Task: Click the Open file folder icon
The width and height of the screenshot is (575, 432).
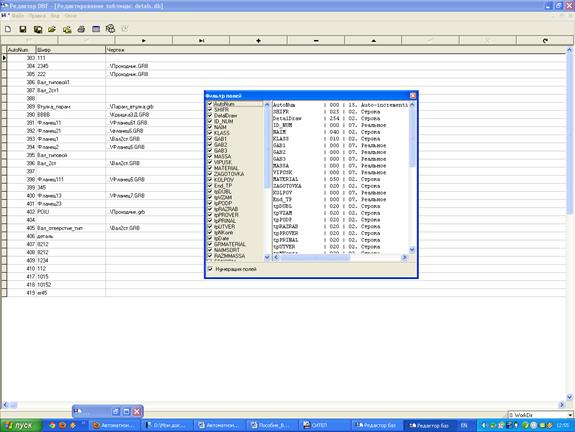Action: [52, 29]
